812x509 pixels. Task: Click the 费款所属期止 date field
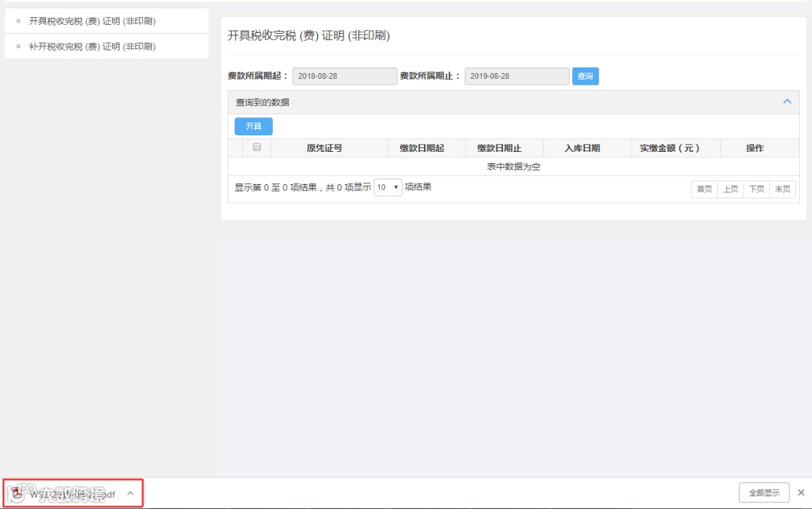click(x=517, y=76)
